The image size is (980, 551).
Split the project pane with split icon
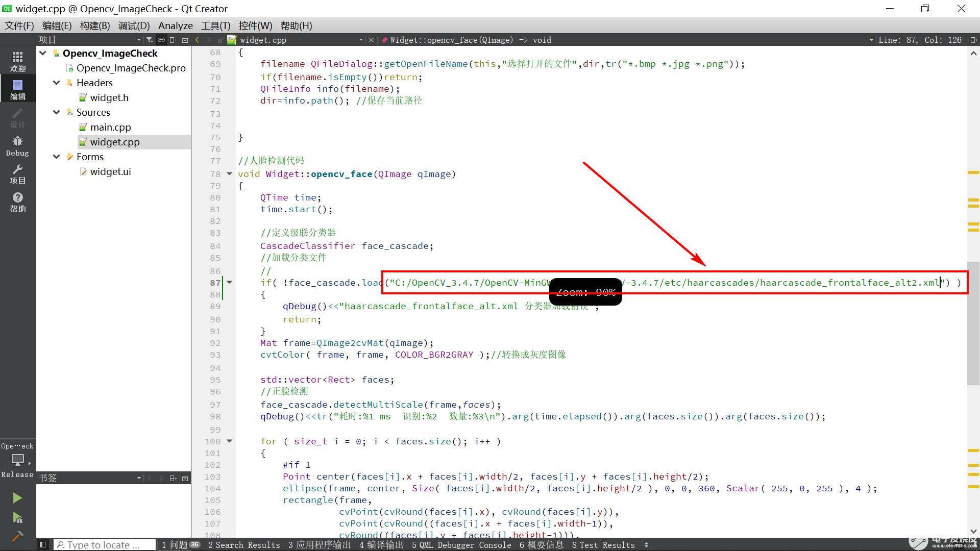click(x=174, y=40)
